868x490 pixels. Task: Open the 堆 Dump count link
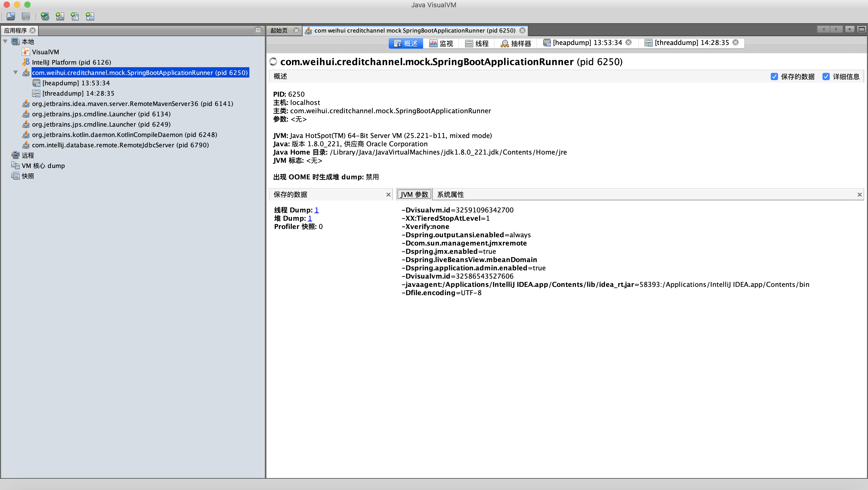tap(310, 218)
